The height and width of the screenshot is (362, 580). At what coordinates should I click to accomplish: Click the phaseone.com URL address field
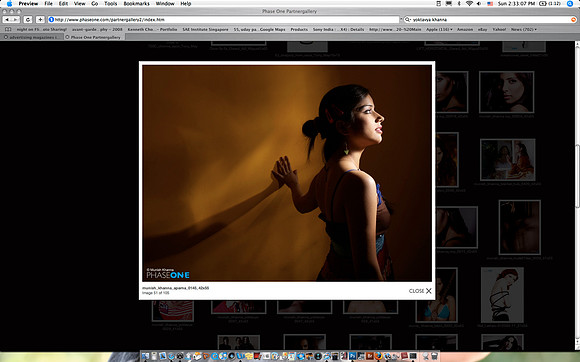click(x=224, y=20)
